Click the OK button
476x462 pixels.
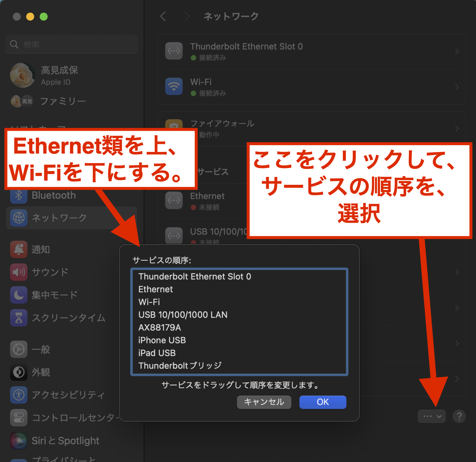point(323,402)
